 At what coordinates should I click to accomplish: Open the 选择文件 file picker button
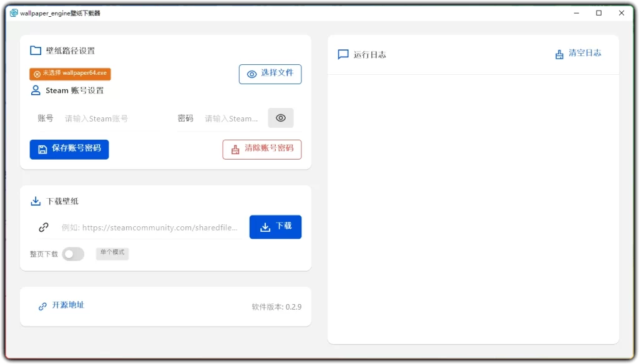pyautogui.click(x=270, y=74)
